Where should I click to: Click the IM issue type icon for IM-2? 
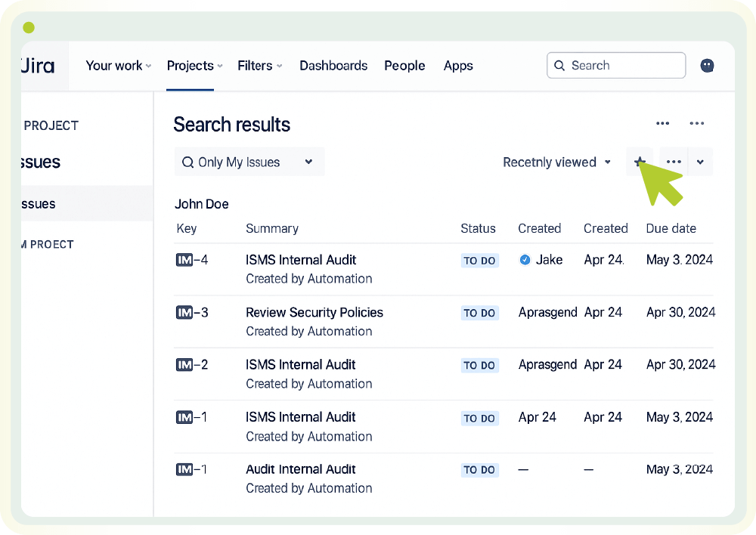pyautogui.click(x=184, y=365)
